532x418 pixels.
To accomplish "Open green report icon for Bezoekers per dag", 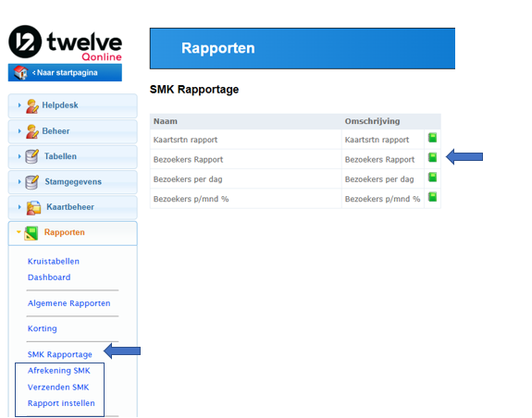I will click(x=432, y=178).
